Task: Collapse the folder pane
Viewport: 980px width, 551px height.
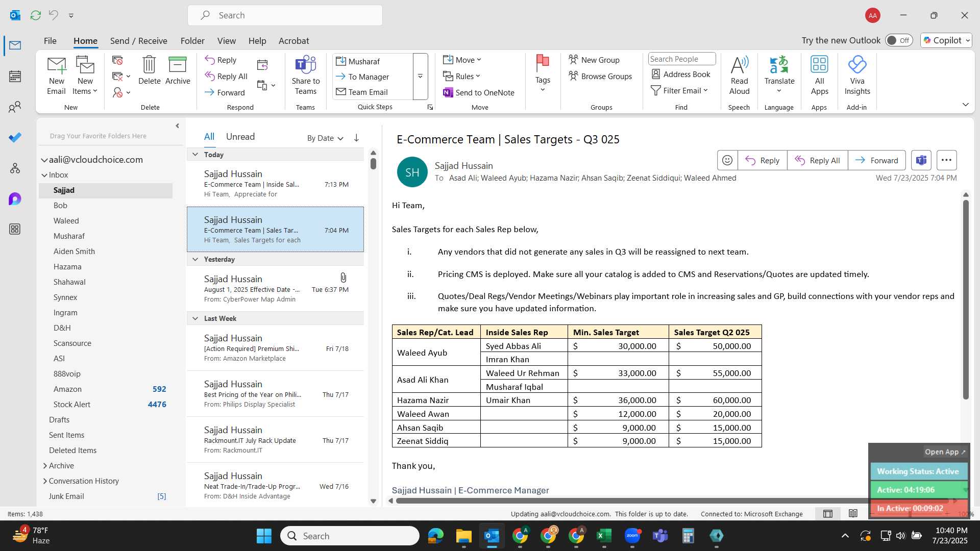Action: pos(177,126)
